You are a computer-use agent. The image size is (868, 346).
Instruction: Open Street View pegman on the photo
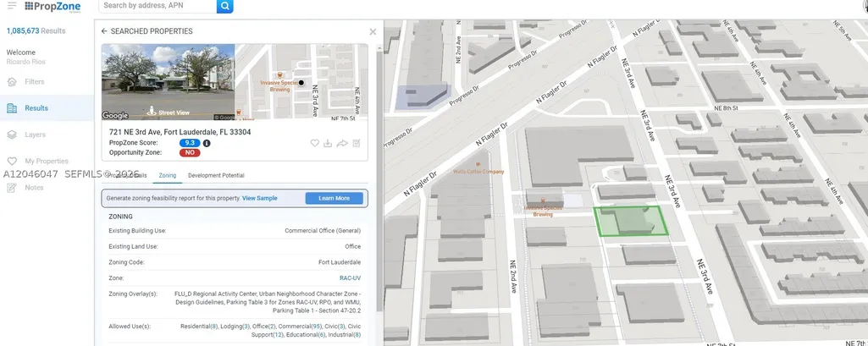[151, 111]
